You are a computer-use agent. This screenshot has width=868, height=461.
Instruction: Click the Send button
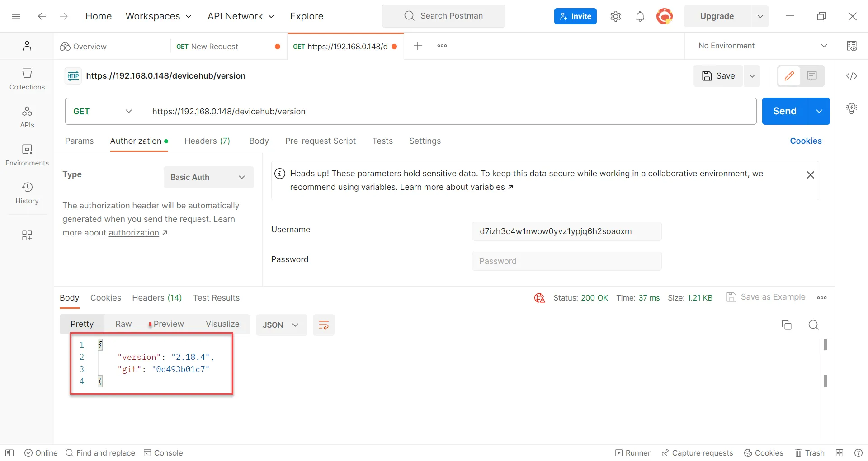pyautogui.click(x=785, y=111)
